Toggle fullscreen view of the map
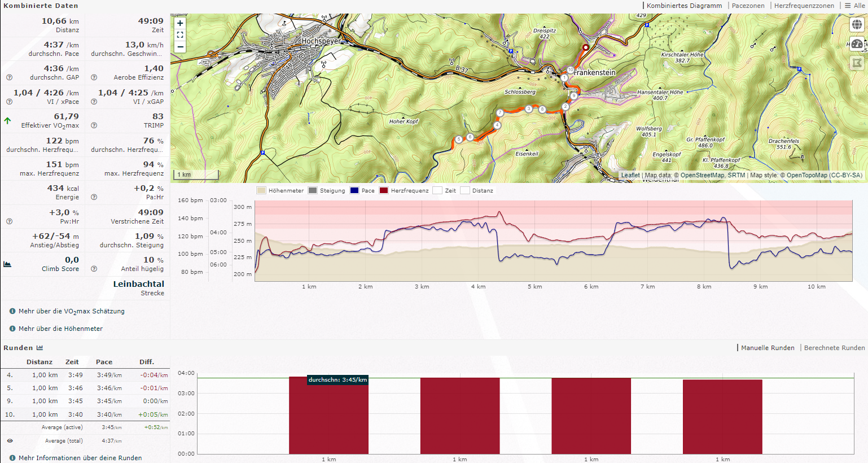 (180, 35)
